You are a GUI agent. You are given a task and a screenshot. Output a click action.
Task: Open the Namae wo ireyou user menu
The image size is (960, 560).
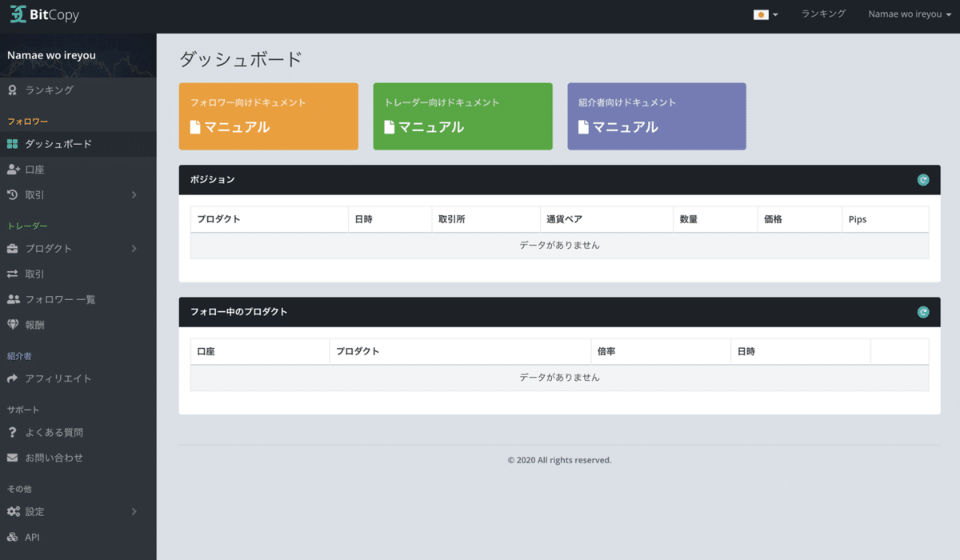[910, 14]
